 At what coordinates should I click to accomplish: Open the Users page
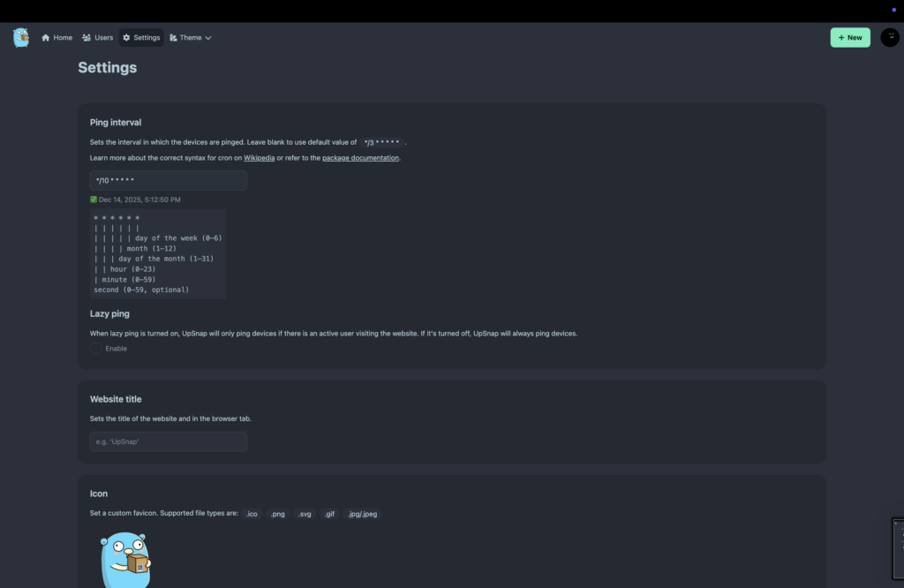coord(103,38)
